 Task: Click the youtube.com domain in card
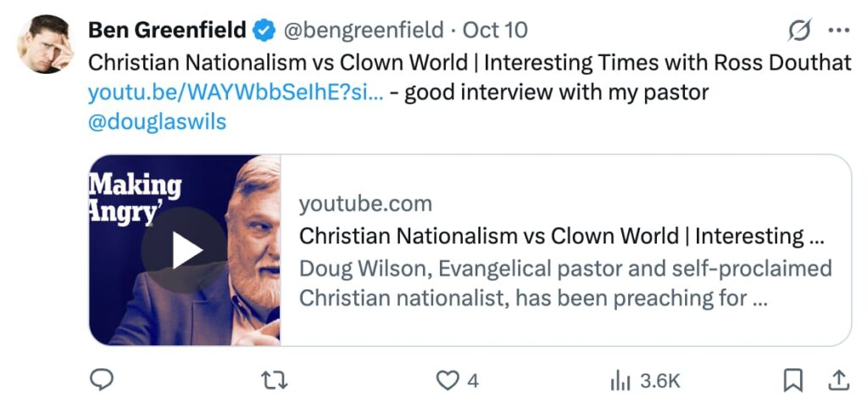[x=365, y=204]
